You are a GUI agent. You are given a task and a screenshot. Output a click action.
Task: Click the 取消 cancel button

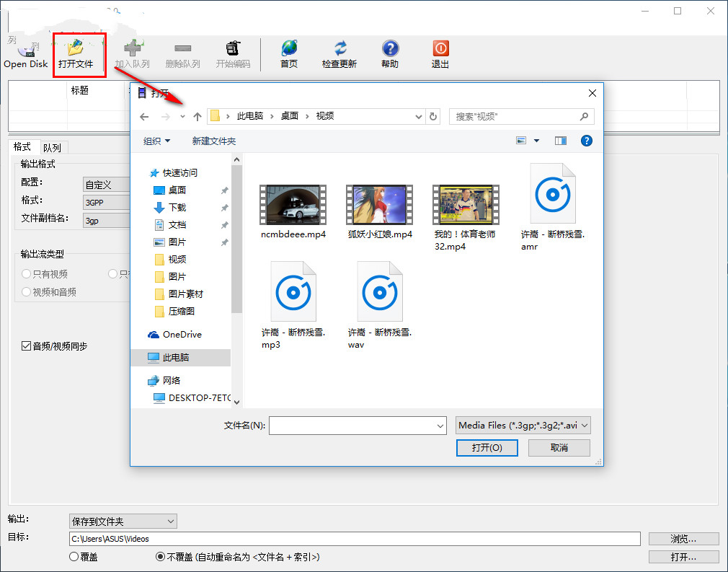tap(559, 447)
